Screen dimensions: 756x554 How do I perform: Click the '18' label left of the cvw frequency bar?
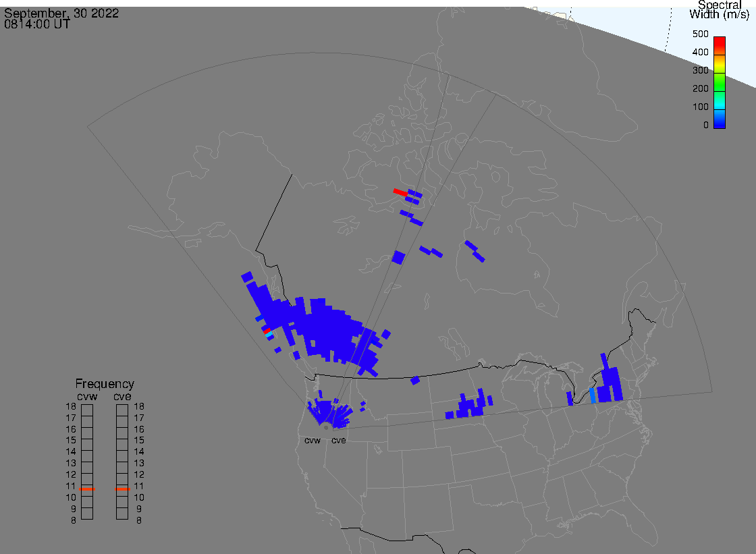(71, 406)
